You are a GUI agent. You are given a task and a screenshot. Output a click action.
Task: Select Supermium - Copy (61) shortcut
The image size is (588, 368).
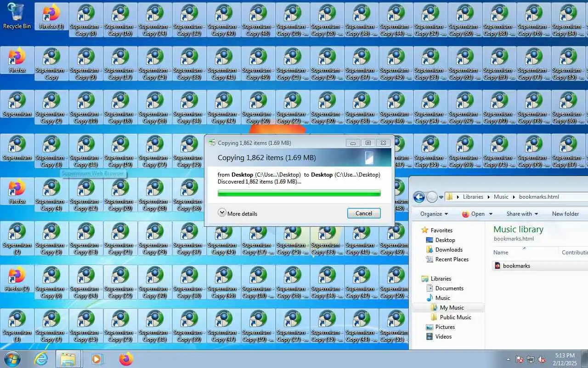pyautogui.click(x=465, y=63)
